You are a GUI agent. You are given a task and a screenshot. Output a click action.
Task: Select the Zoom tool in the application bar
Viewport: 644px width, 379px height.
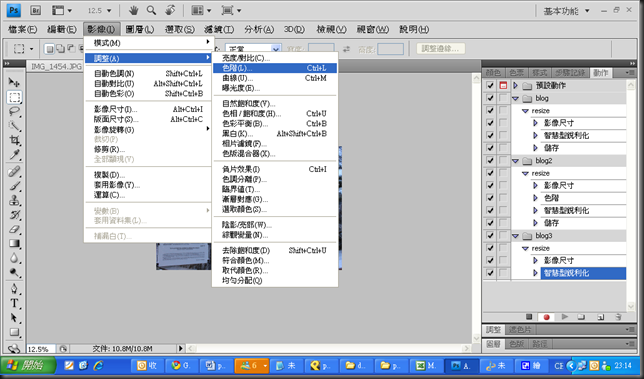coord(152,10)
